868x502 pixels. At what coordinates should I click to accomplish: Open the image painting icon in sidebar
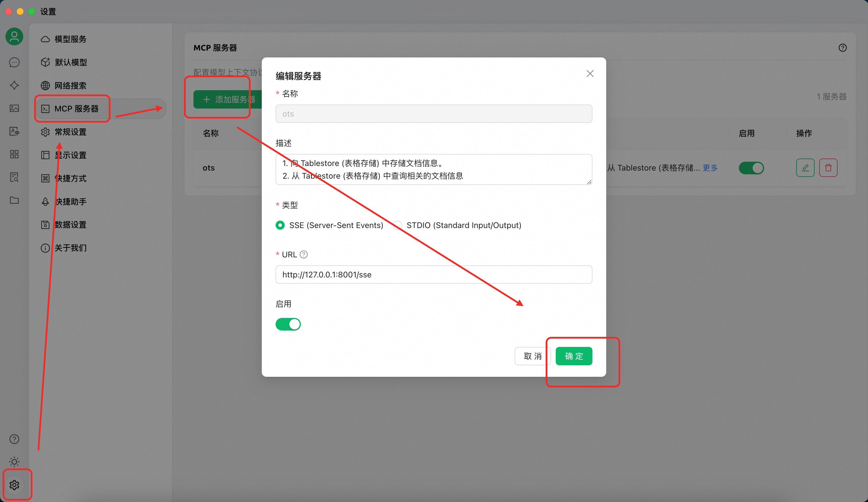(14, 108)
